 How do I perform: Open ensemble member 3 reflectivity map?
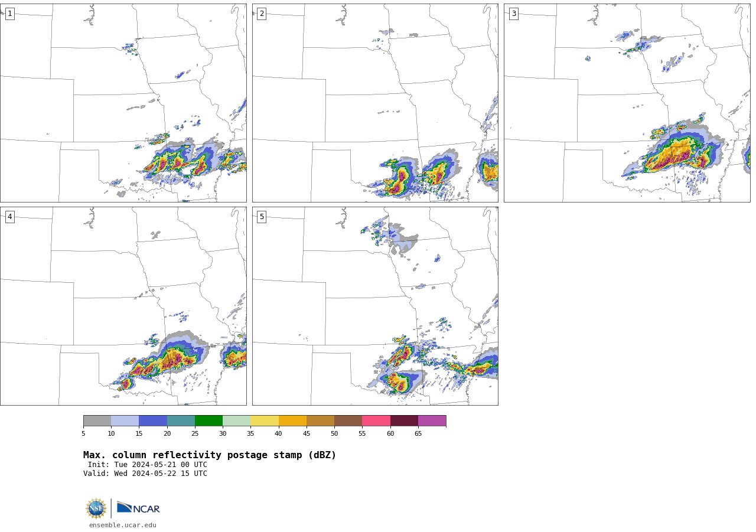627,103
